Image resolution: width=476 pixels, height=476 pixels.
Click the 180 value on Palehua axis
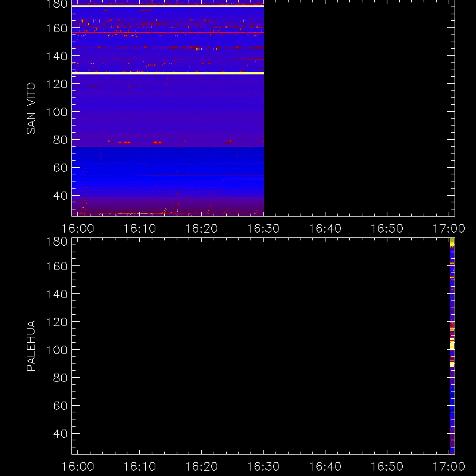[57, 242]
